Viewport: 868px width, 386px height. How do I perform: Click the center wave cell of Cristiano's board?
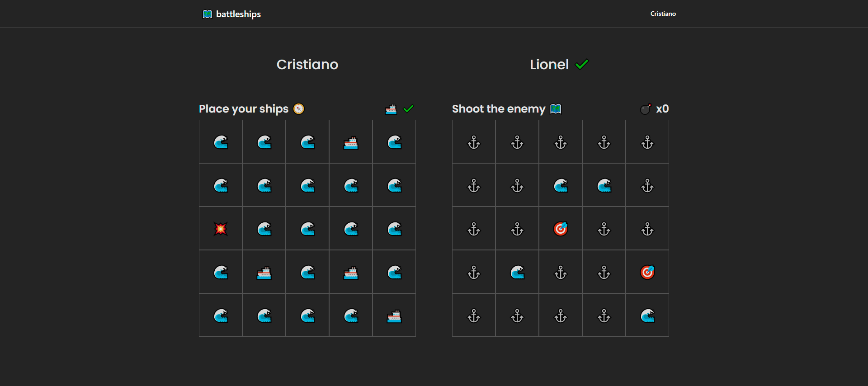pyautogui.click(x=307, y=229)
